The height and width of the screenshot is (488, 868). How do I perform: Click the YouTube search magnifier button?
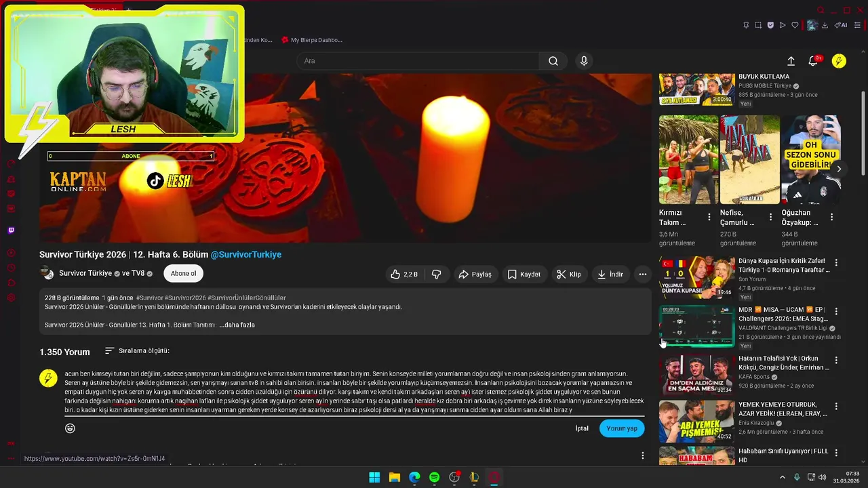[553, 61]
